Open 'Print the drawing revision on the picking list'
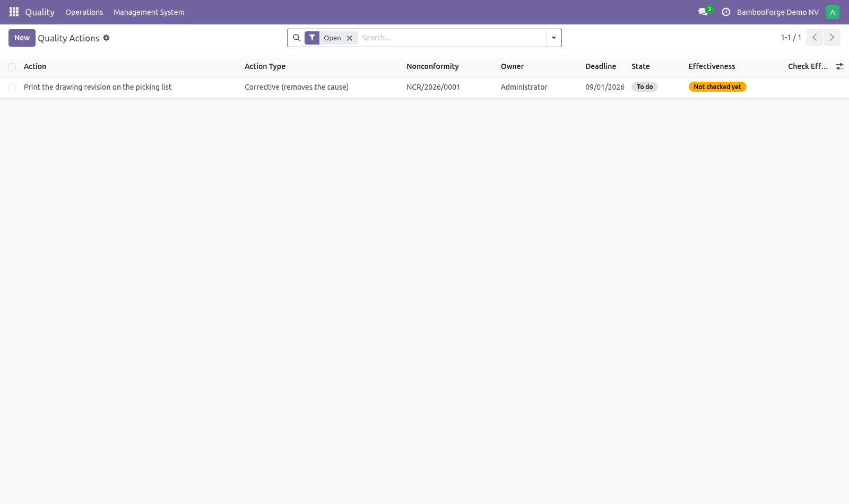The height and width of the screenshot is (504, 849). (x=98, y=87)
